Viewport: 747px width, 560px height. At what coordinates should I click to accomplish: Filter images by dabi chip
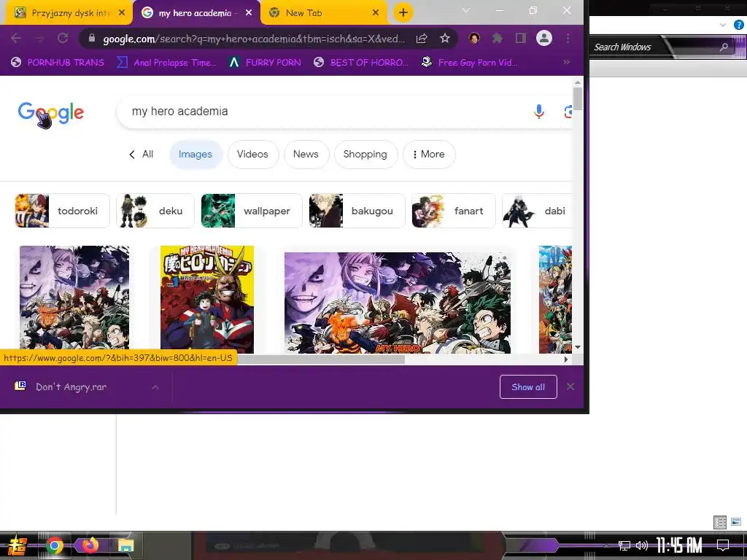click(537, 211)
